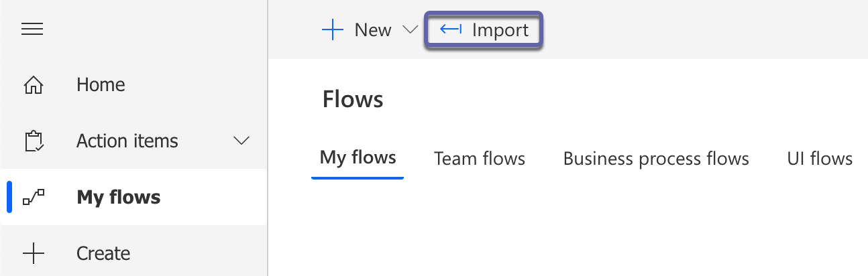Image resolution: width=868 pixels, height=276 pixels.
Task: Click the Home house icon
Action: [33, 85]
